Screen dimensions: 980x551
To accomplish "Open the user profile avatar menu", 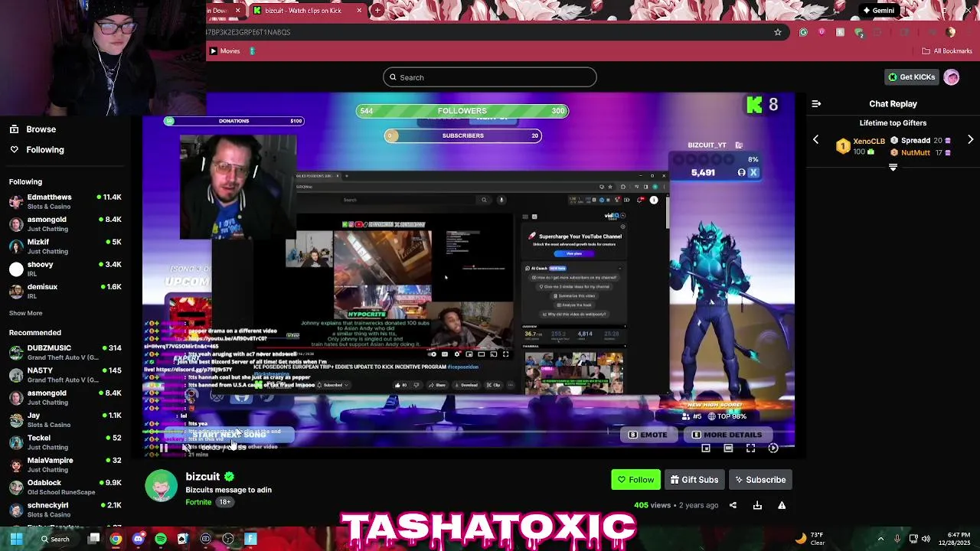I will point(952,77).
